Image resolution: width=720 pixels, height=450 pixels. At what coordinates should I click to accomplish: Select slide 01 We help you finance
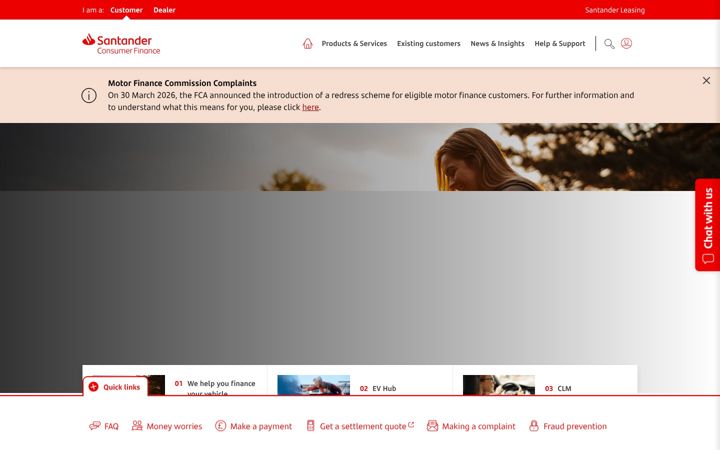click(x=214, y=387)
